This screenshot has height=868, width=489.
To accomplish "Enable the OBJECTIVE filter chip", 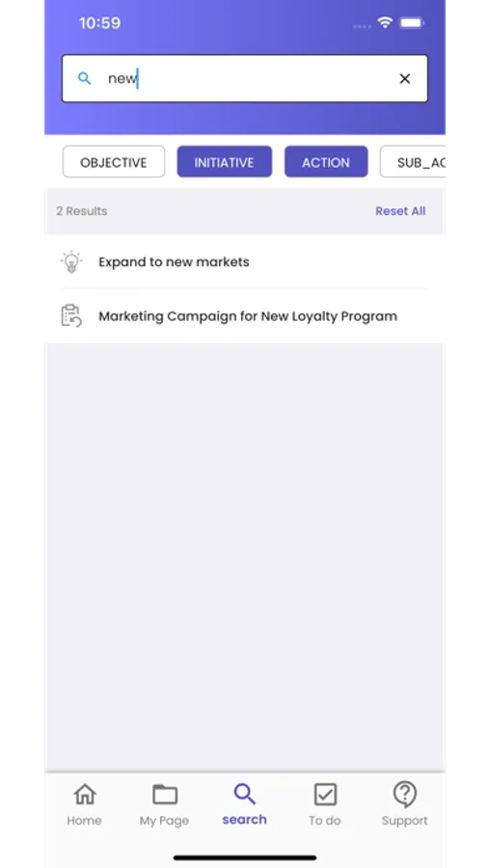I will tap(114, 162).
